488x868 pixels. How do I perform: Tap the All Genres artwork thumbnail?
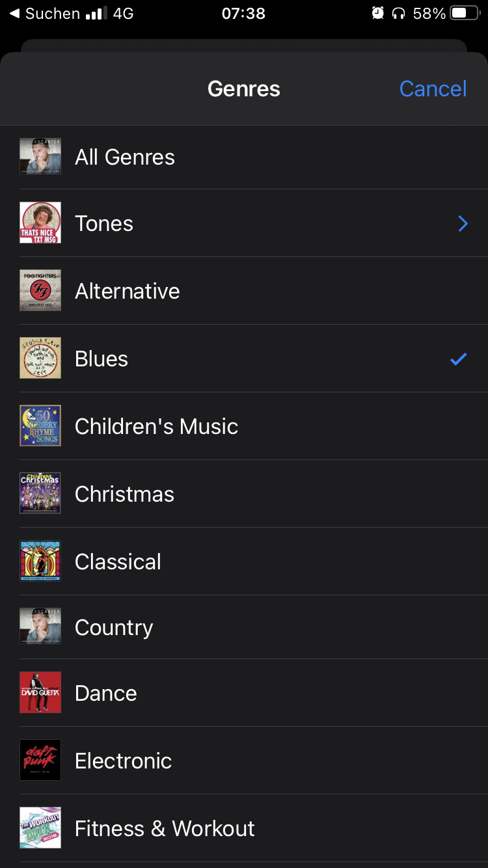click(x=40, y=156)
